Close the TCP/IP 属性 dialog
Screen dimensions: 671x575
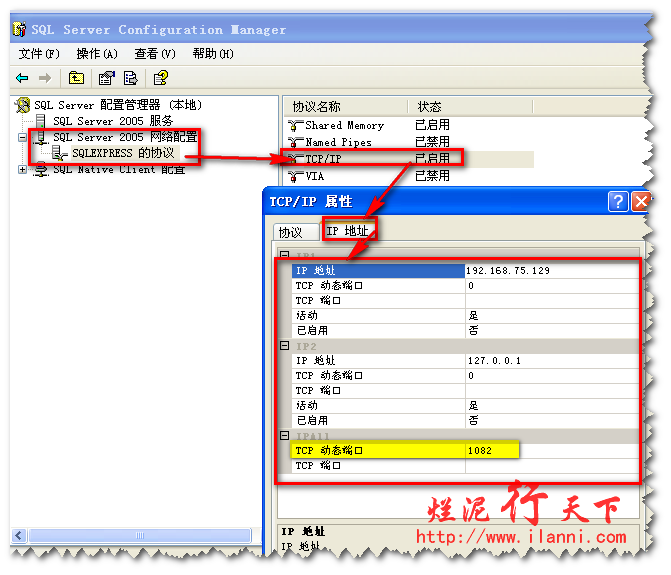click(x=641, y=201)
